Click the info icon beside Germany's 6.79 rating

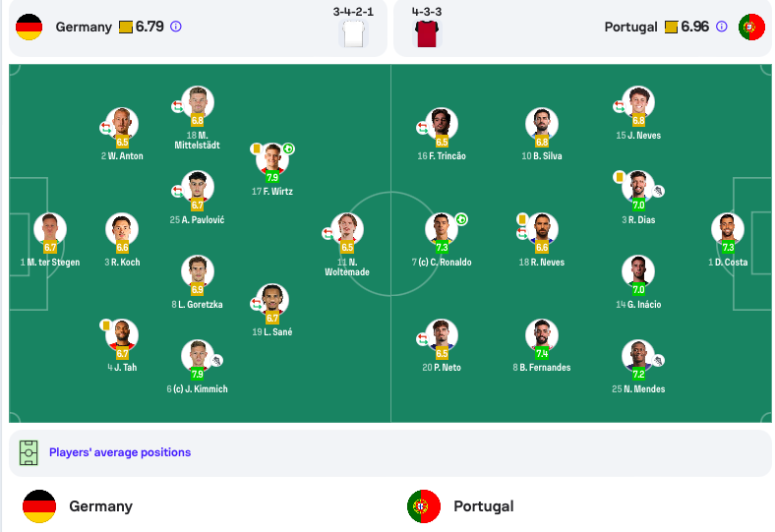coord(176,27)
